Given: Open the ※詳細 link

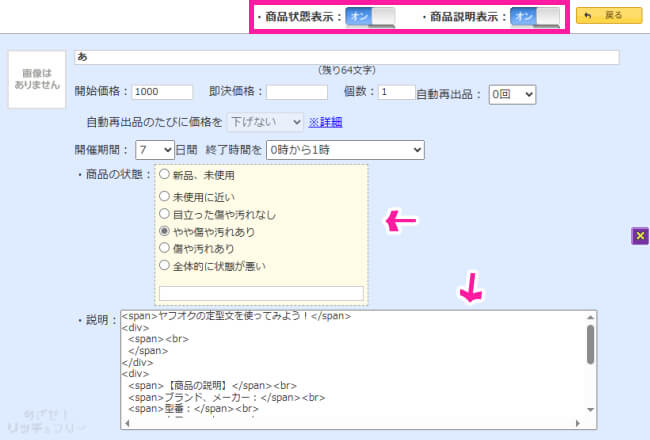Looking at the screenshot, I should pyautogui.click(x=325, y=122).
